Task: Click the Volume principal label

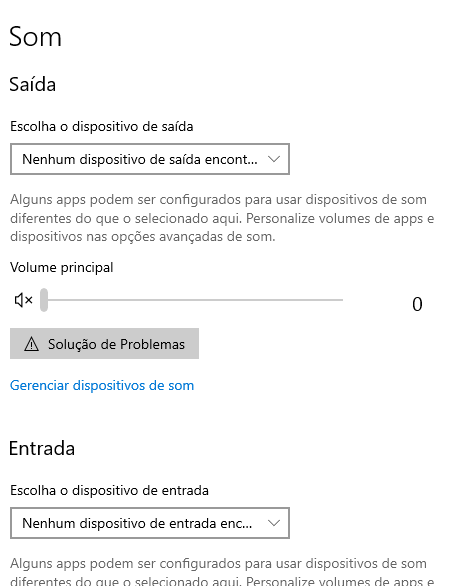Action: click(62, 268)
